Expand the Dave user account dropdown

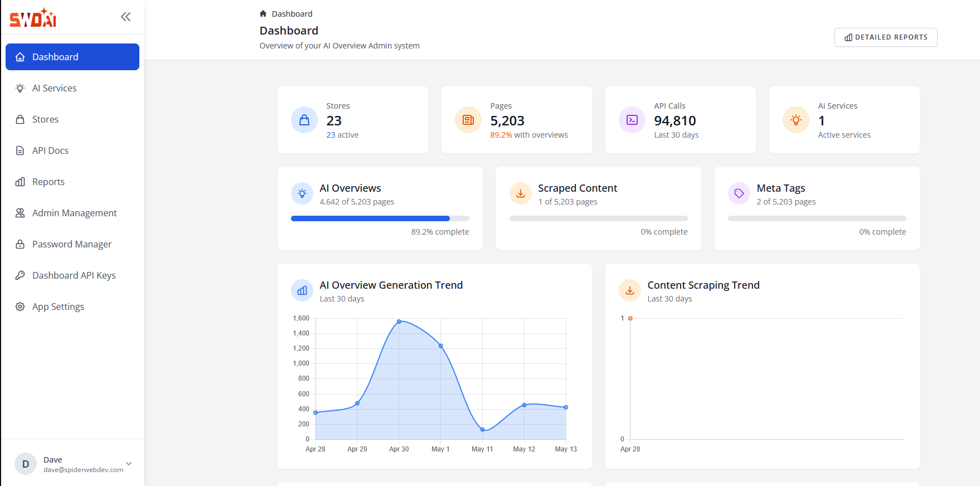[129, 464]
